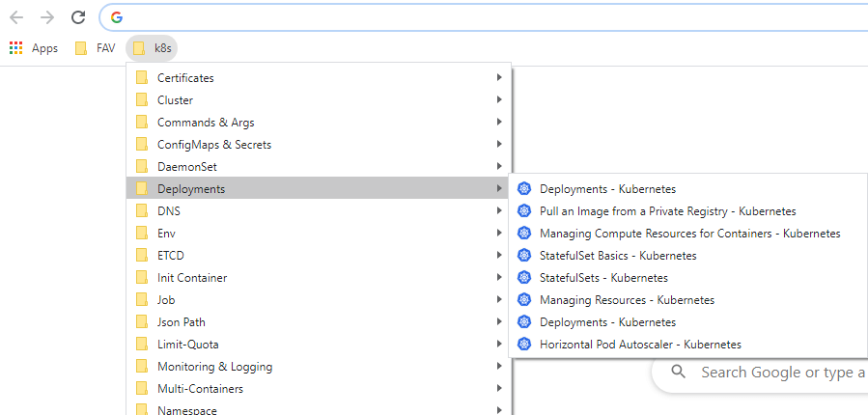Expand the ConfigMaps & Secrets submenu arrow
The width and height of the screenshot is (868, 415).
click(x=499, y=145)
